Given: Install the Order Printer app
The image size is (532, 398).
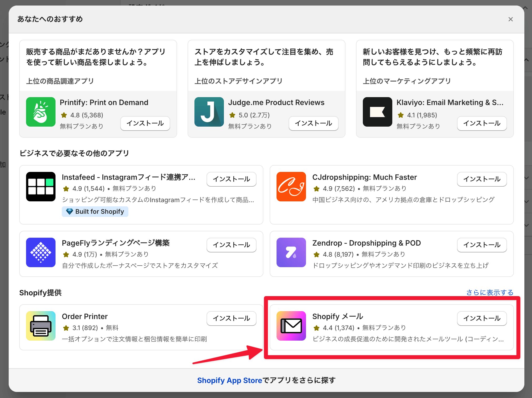Looking at the screenshot, I should click(232, 318).
